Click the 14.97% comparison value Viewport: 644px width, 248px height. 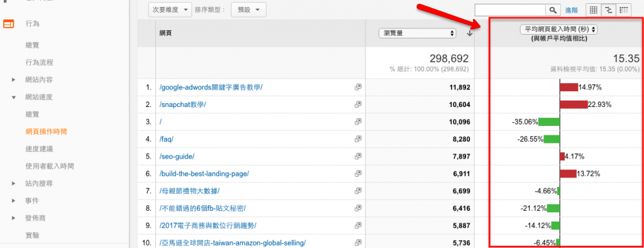tap(590, 87)
